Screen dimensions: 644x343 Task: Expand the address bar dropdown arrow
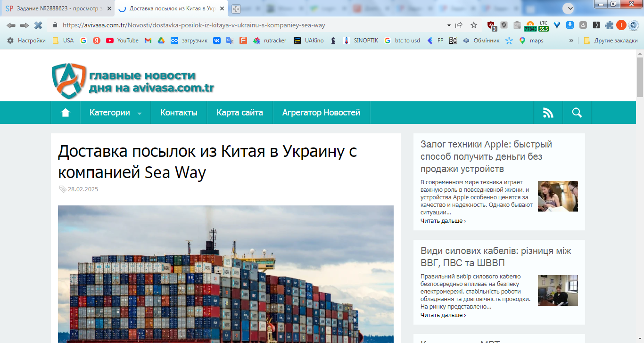(x=449, y=25)
